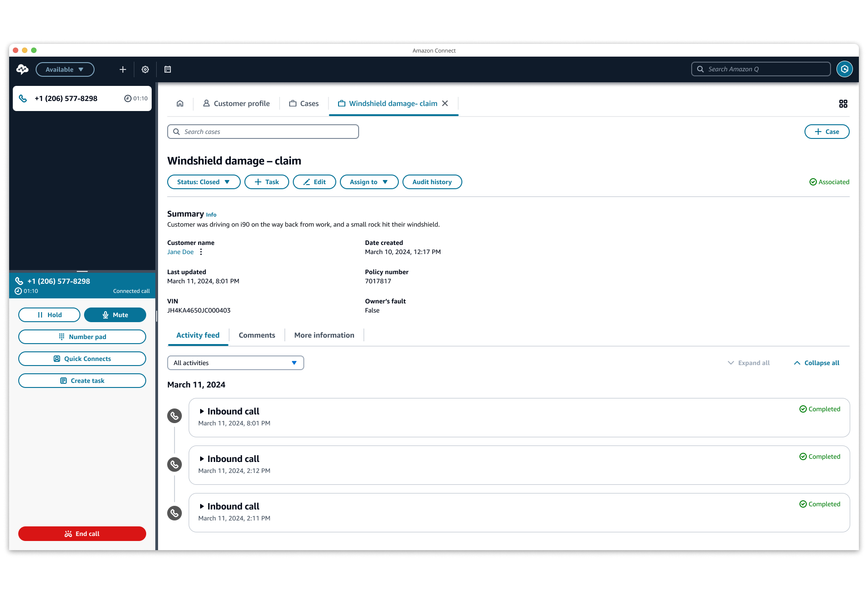Viewport: 868px width, 594px height.
Task: Open the kebab menu next to Jane Doe
Action: (201, 251)
